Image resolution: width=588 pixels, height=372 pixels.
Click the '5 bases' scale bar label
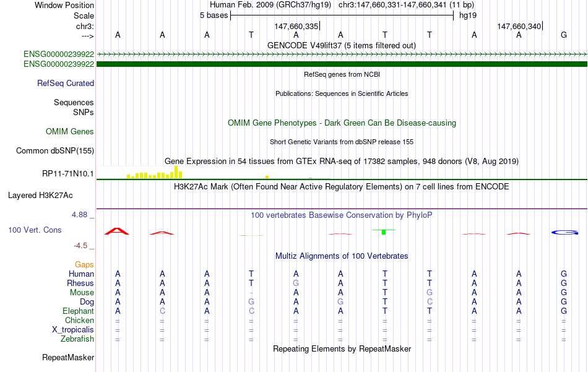coord(214,15)
